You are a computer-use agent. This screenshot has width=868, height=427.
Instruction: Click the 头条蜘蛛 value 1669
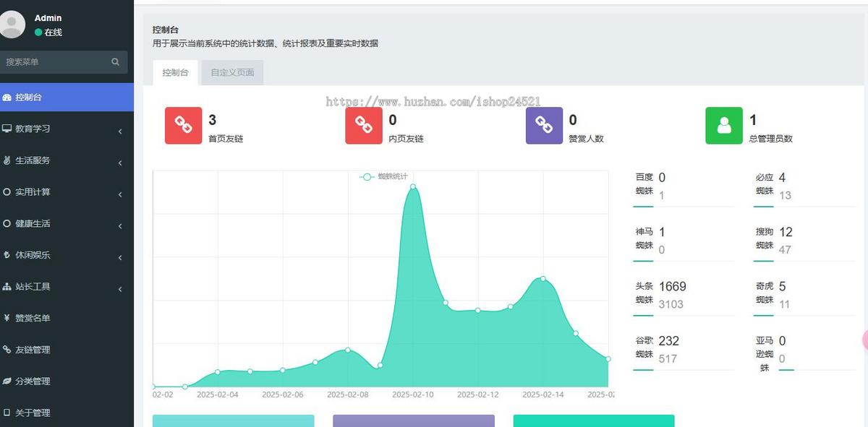tap(672, 287)
